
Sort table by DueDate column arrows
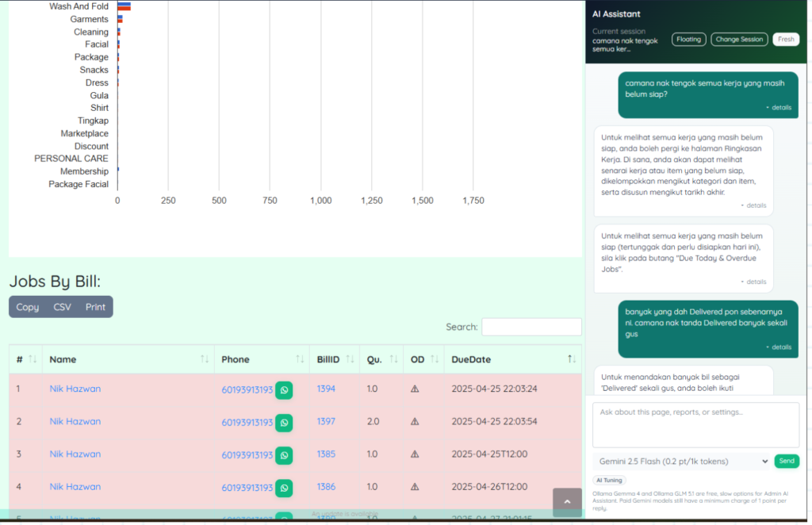point(572,360)
